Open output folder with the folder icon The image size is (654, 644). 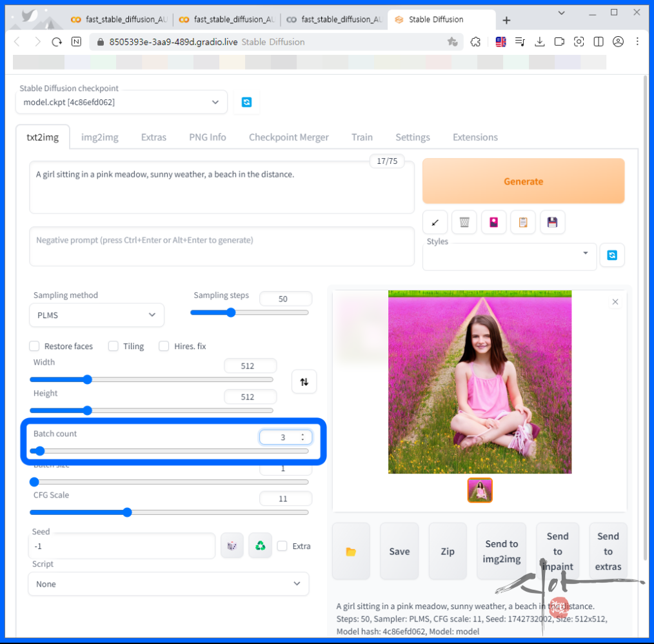coord(352,551)
